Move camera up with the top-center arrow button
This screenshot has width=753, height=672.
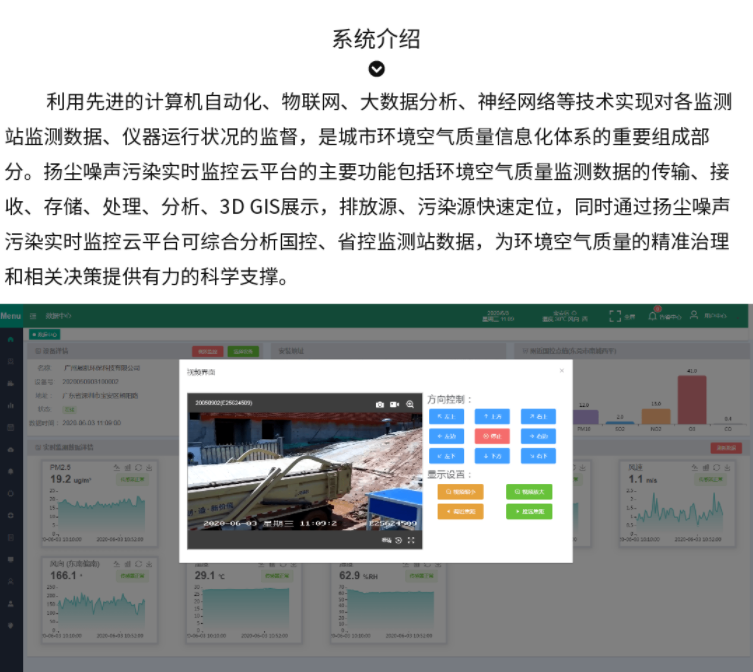(490, 416)
